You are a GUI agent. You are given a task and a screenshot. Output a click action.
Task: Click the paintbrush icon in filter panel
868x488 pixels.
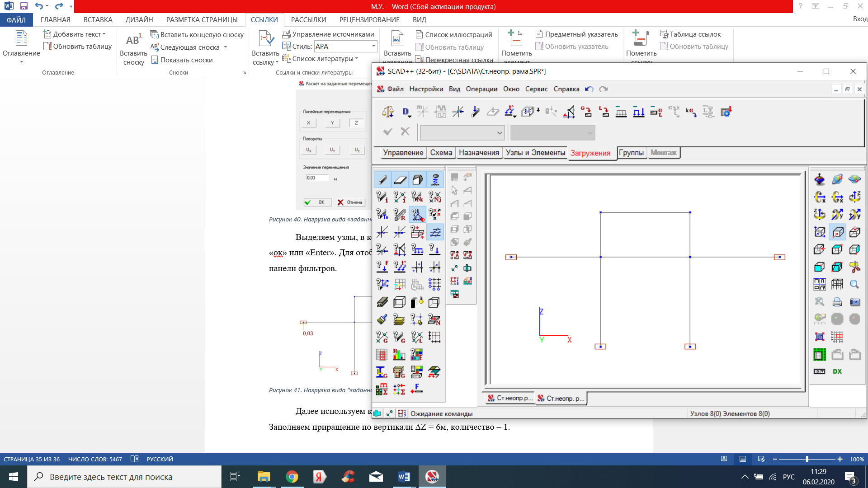(x=382, y=319)
